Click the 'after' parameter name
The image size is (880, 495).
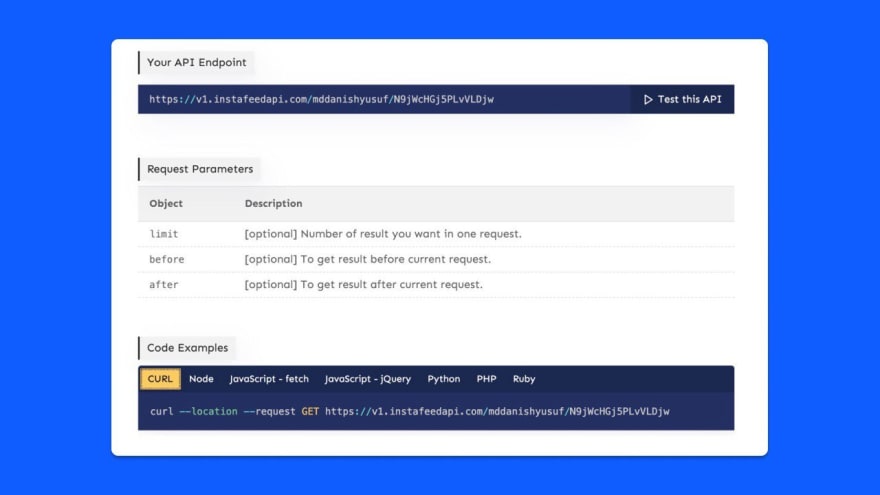point(163,285)
